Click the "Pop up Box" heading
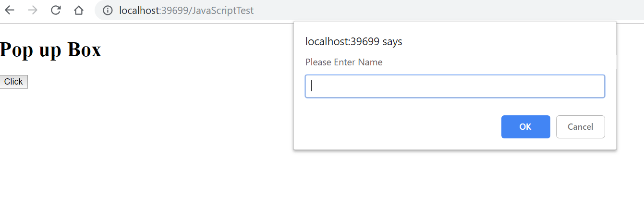 [50, 49]
